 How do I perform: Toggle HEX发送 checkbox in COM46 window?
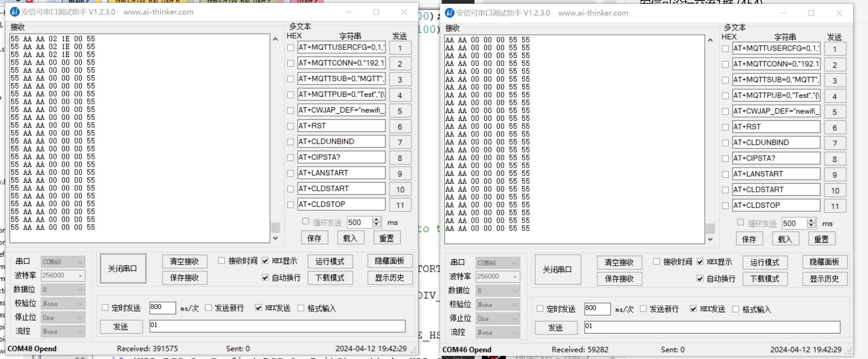[x=693, y=309]
